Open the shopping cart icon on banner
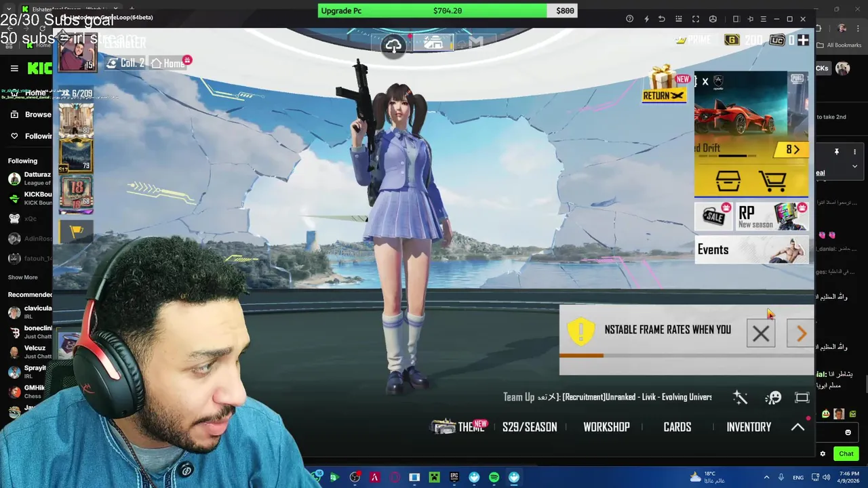 pyautogui.click(x=772, y=181)
